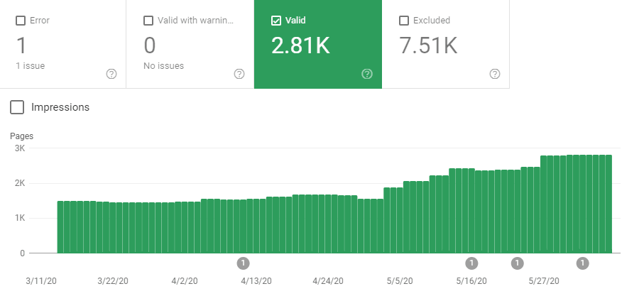Enable the Impressions checkbox
This screenshot has width=644, height=301.
pyautogui.click(x=17, y=107)
